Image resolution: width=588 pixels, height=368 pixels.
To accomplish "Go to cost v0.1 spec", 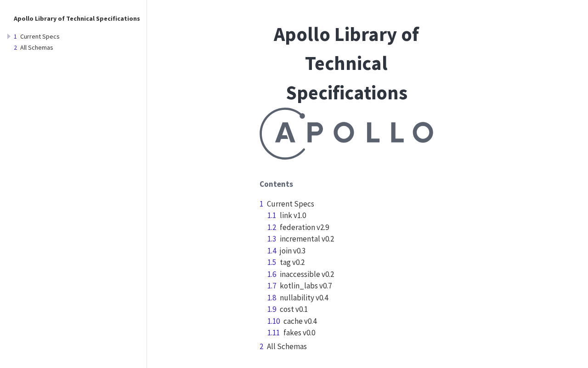I will [x=294, y=309].
